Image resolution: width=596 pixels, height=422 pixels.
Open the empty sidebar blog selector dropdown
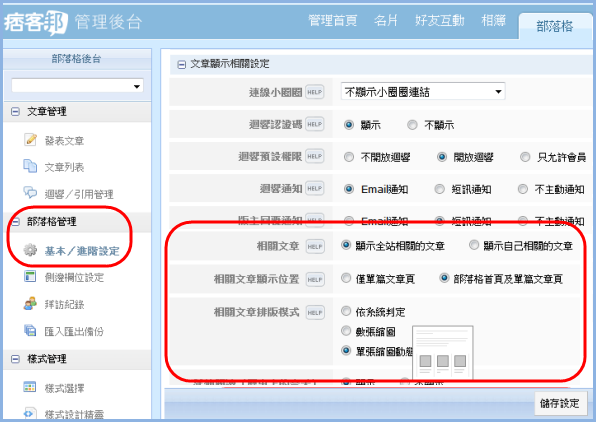click(78, 86)
